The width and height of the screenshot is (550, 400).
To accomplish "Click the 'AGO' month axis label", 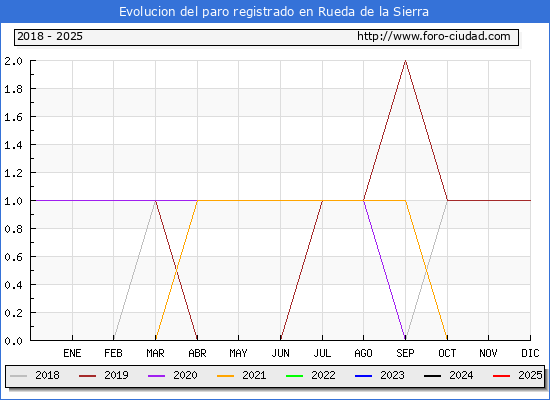I will [363, 353].
